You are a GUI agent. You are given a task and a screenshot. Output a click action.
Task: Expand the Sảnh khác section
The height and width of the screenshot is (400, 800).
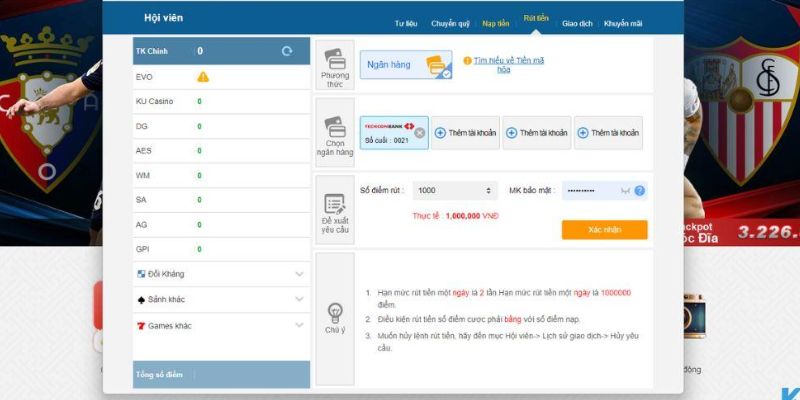click(x=299, y=300)
